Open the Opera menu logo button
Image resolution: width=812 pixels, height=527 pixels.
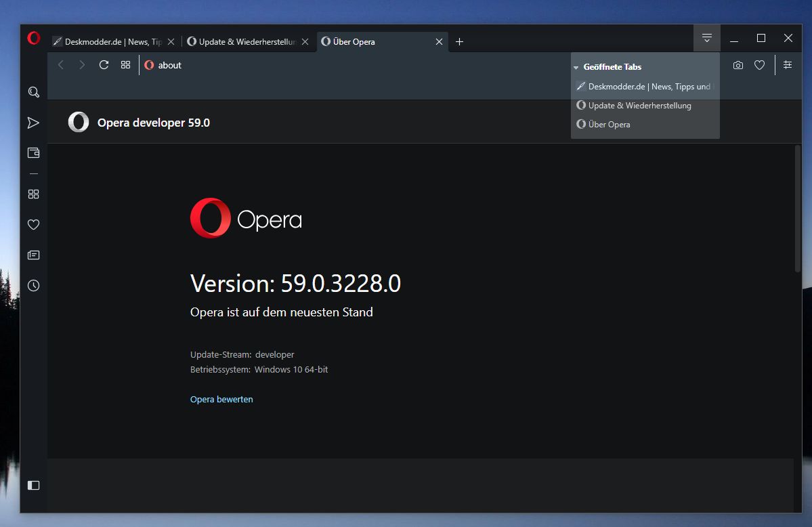(34, 39)
